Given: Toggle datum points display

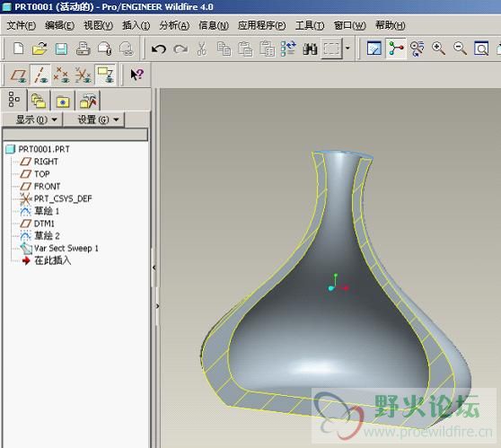Looking at the screenshot, I should pyautogui.click(x=61, y=75).
